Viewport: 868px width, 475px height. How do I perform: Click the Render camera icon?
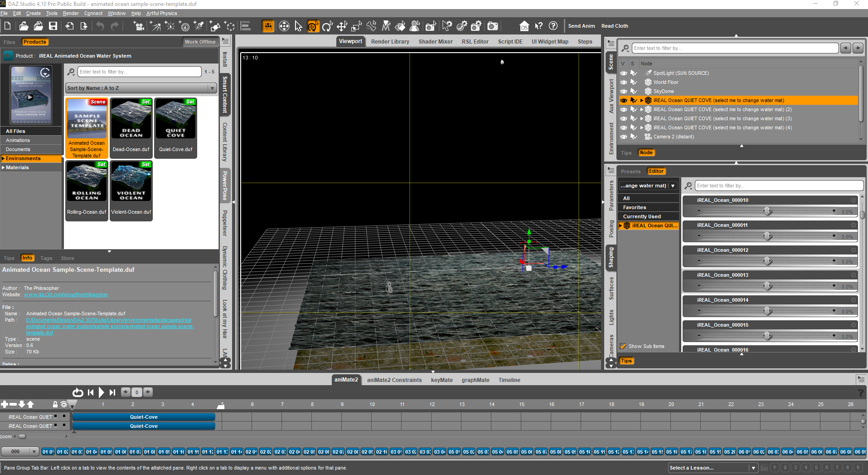[x=493, y=26]
